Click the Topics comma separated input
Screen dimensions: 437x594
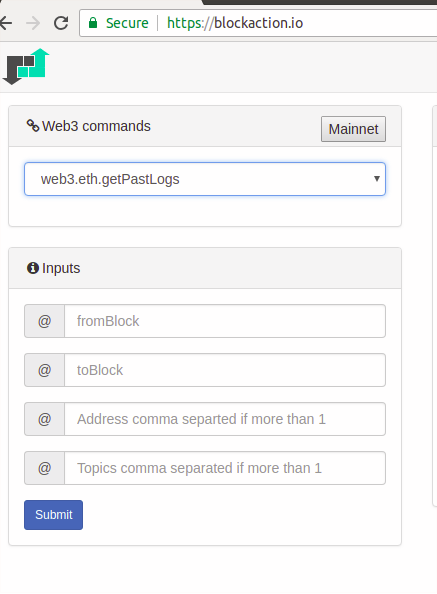point(225,468)
